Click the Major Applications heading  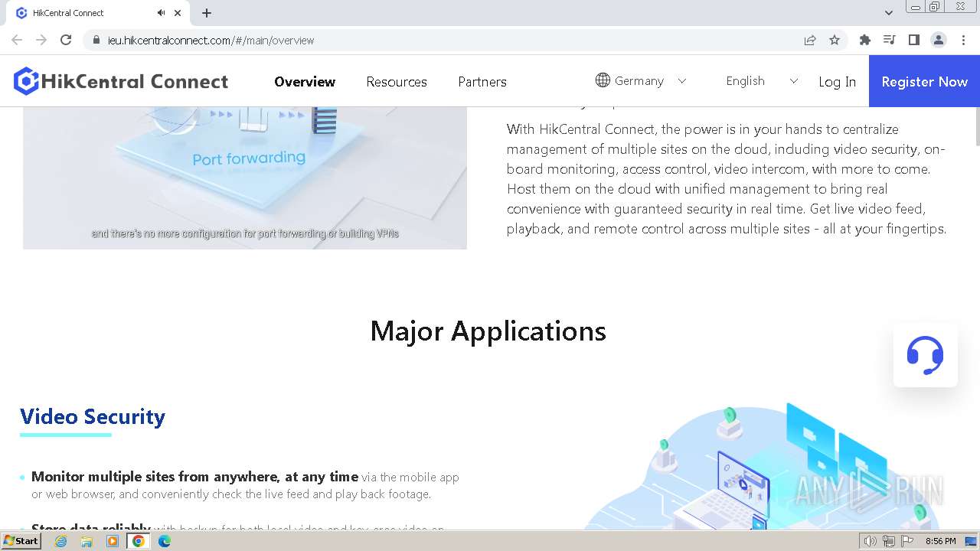click(488, 331)
